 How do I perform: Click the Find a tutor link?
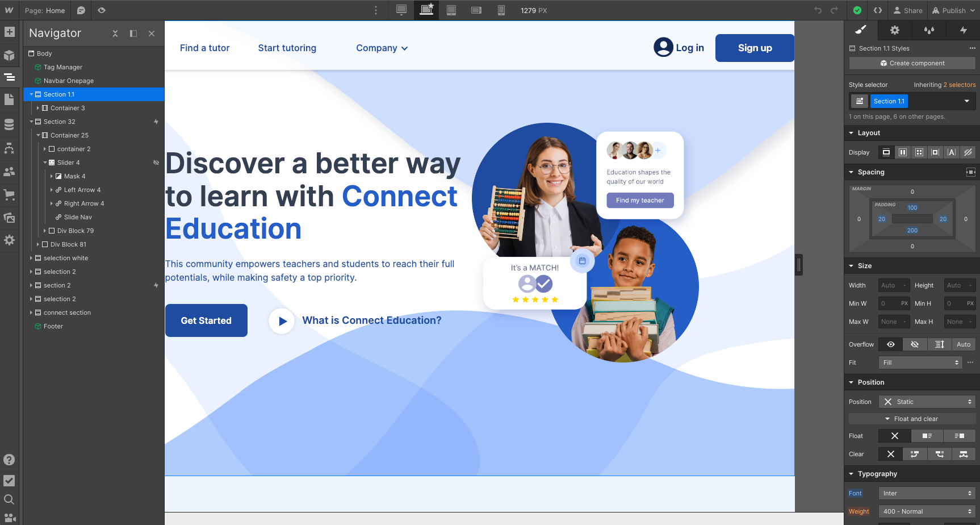(x=205, y=48)
